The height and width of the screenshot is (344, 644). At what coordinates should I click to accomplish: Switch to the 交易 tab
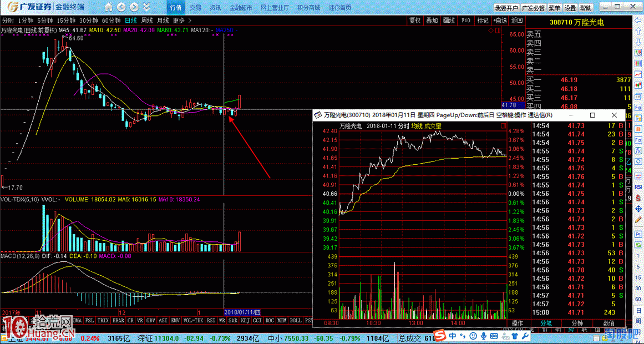pyautogui.click(x=195, y=8)
